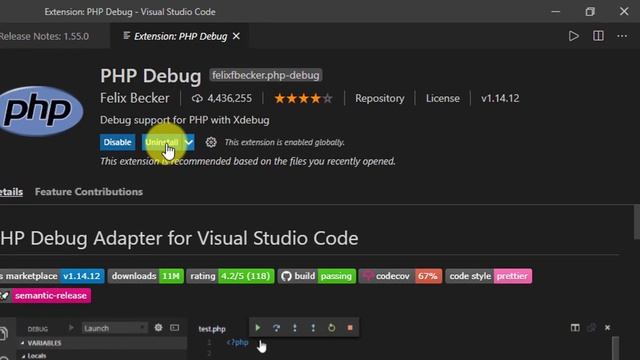Image resolution: width=640 pixels, height=360 pixels.
Task: Disable the PHP Debug extension
Action: point(118,142)
